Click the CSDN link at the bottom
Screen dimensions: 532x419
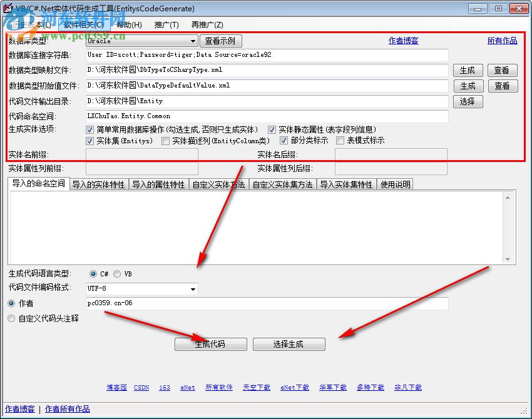click(x=141, y=387)
